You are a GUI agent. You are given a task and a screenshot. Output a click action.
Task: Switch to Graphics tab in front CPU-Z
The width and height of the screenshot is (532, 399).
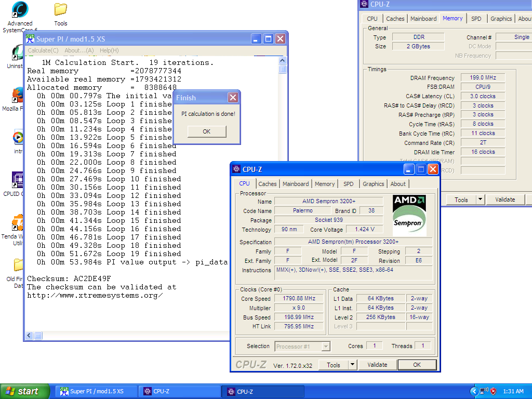373,184
